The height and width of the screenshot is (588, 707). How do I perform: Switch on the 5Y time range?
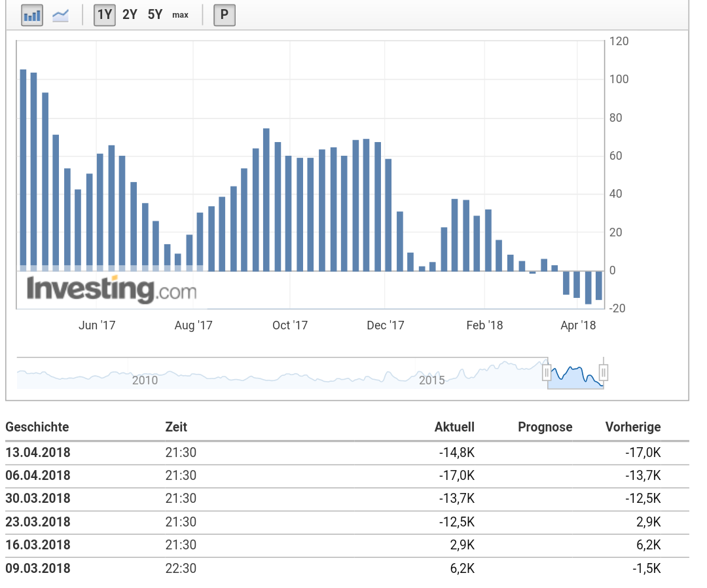(154, 14)
